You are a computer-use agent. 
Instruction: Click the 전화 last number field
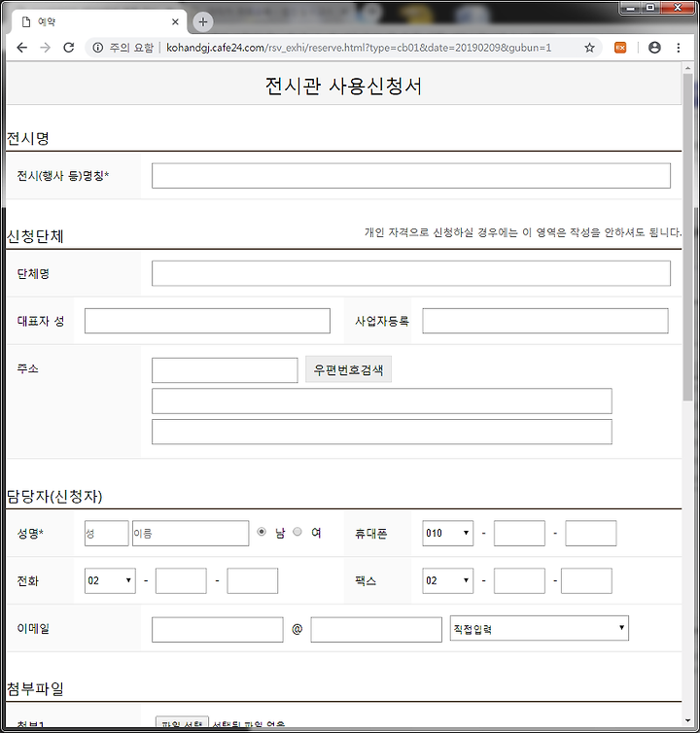(253, 581)
